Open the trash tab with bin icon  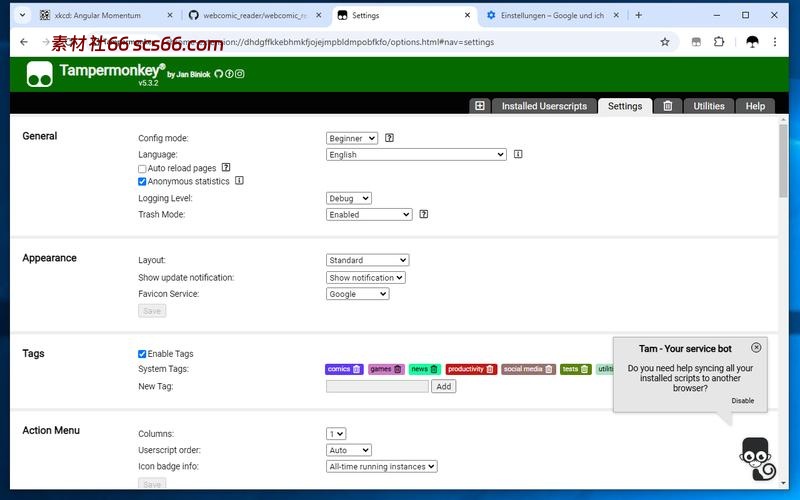click(668, 106)
